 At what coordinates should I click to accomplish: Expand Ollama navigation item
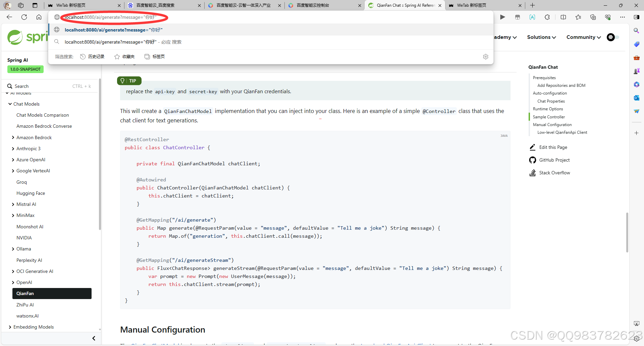[13, 249]
